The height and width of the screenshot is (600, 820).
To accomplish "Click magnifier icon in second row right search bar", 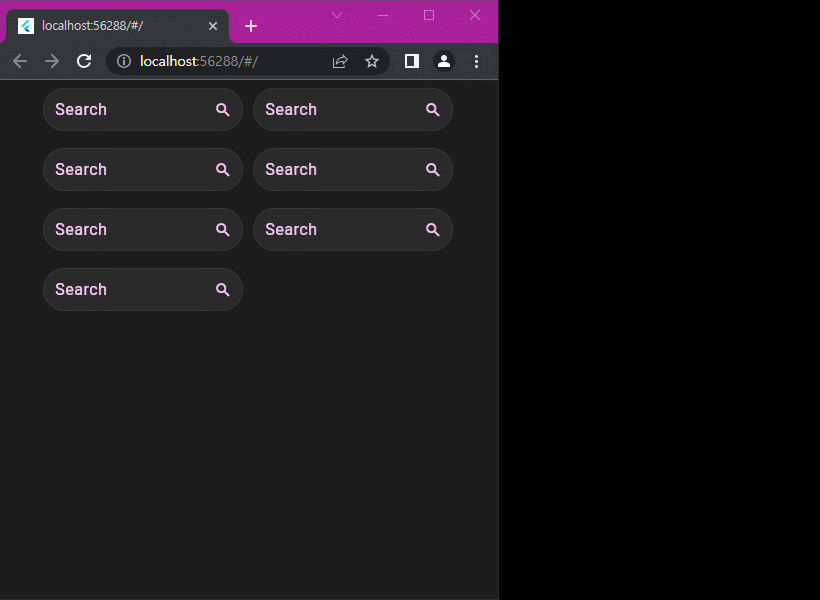I will pyautogui.click(x=432, y=169).
